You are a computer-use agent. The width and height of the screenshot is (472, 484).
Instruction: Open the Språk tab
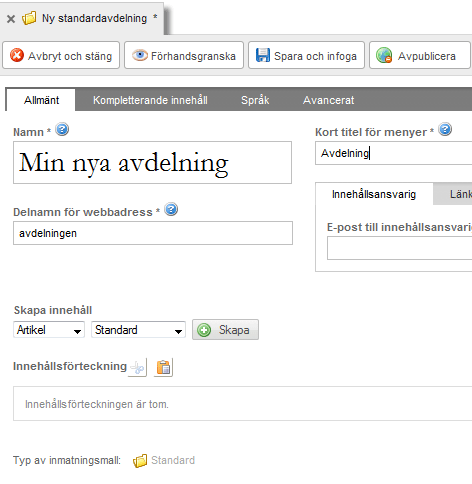coord(255,100)
